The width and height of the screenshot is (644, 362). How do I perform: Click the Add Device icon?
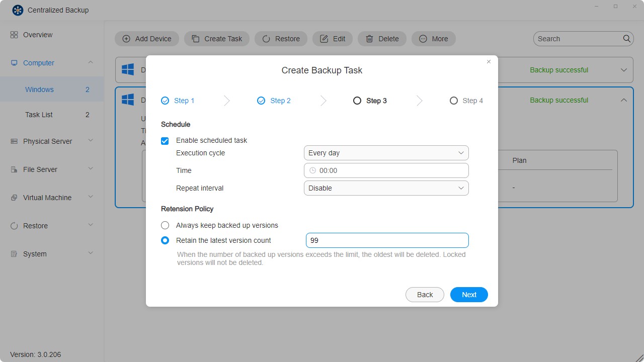click(126, 38)
